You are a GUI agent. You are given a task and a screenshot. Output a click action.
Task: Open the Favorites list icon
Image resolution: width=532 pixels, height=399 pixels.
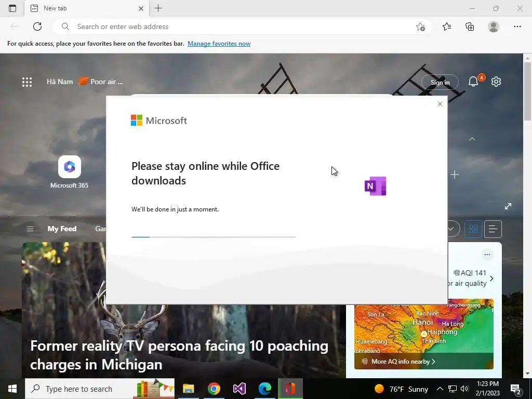click(x=447, y=26)
